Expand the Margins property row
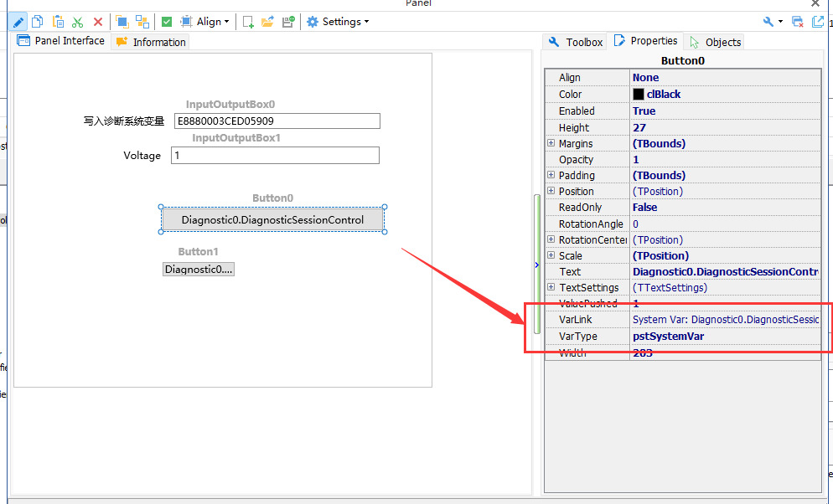 coord(551,143)
